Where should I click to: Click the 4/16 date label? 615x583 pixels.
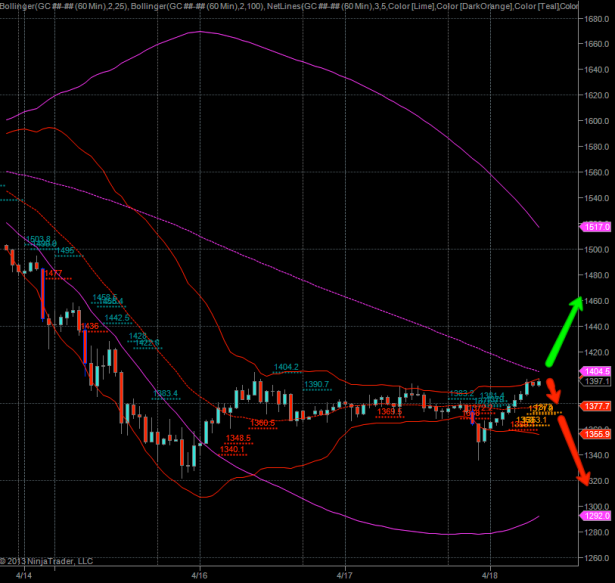(199, 576)
